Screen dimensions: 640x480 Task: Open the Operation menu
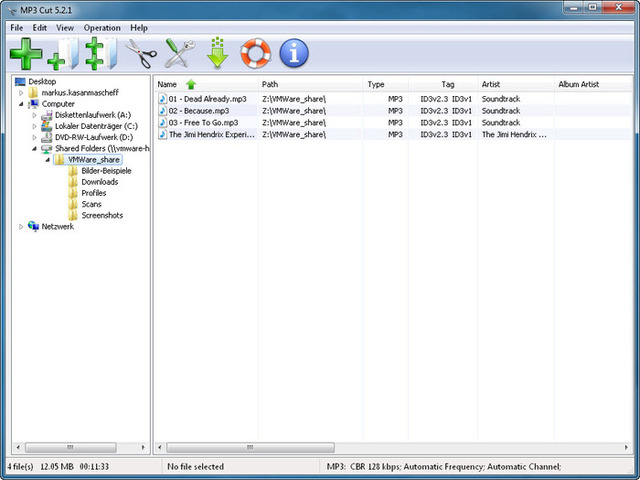pos(102,28)
